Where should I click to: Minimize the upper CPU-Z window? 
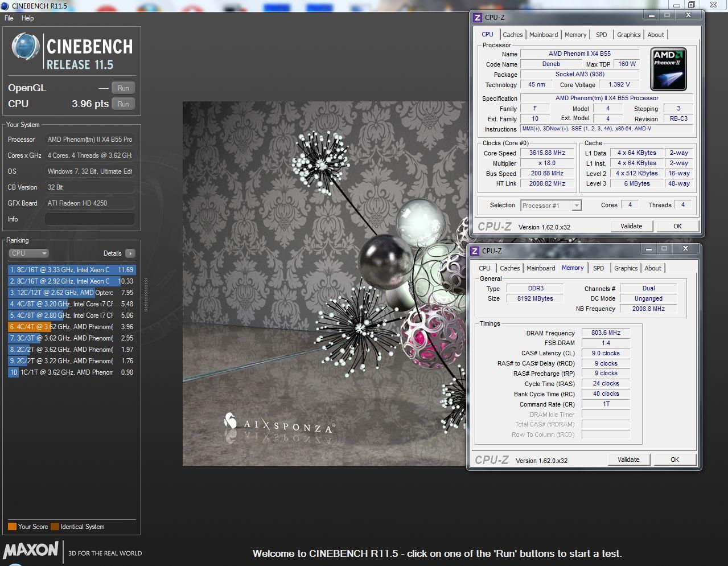pyautogui.click(x=651, y=15)
